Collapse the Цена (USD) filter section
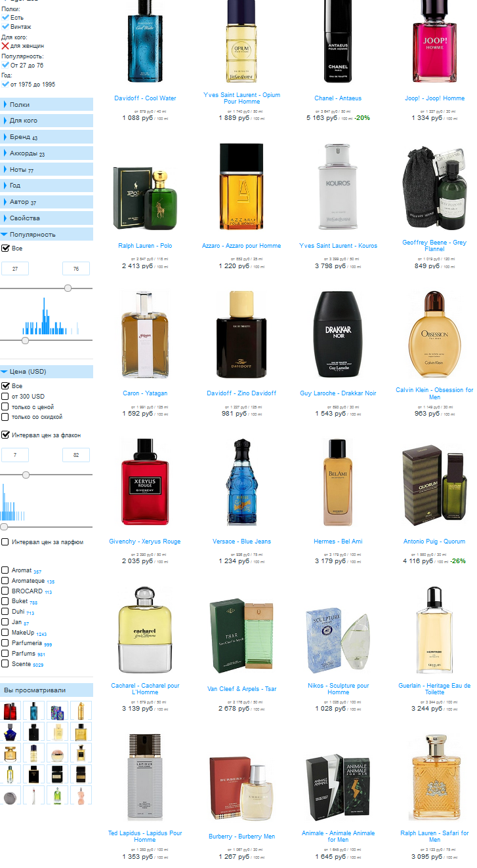 click(x=47, y=372)
